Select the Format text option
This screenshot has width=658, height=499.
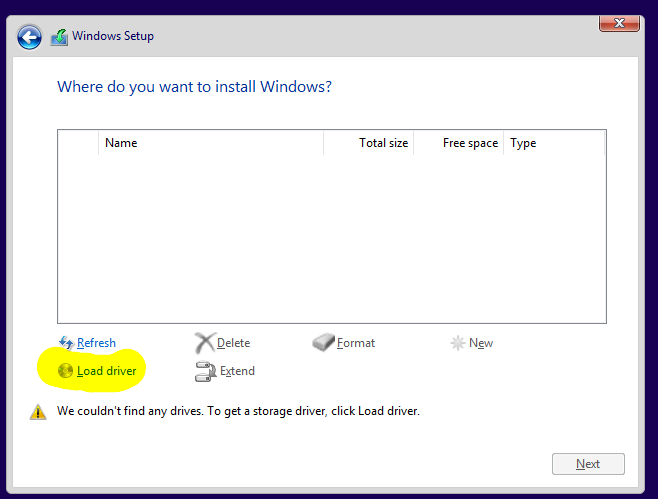(x=356, y=343)
